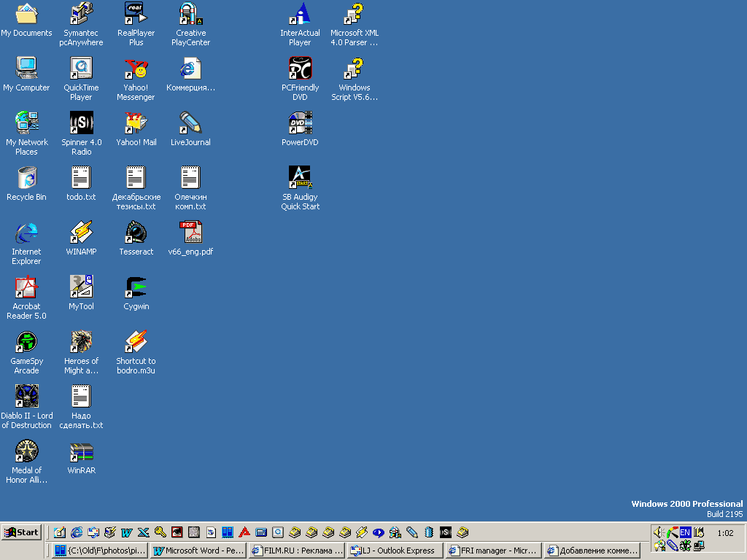Viewport: 747px width, 560px height.
Task: Launch Outlook Express from Quick Launch
Action: click(x=93, y=532)
